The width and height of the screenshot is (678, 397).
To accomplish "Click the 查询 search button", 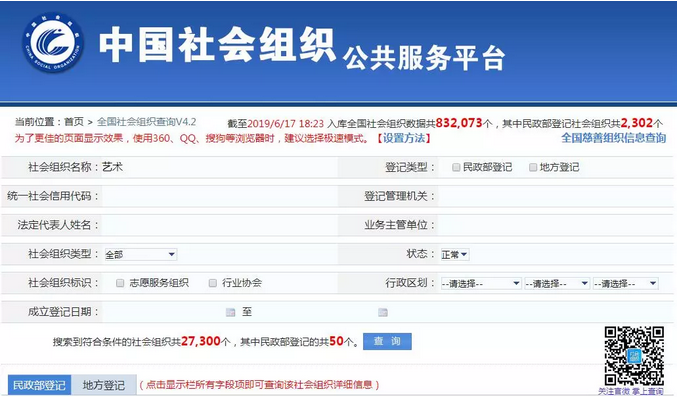I will click(387, 341).
